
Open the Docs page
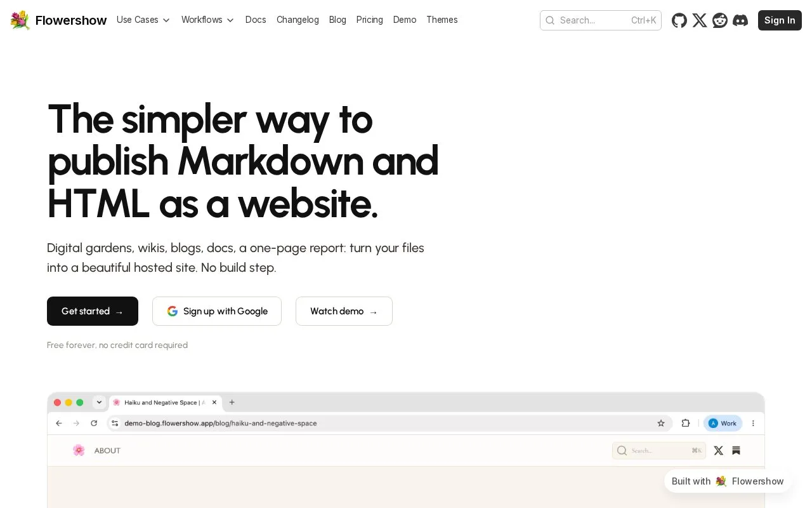[x=256, y=20]
